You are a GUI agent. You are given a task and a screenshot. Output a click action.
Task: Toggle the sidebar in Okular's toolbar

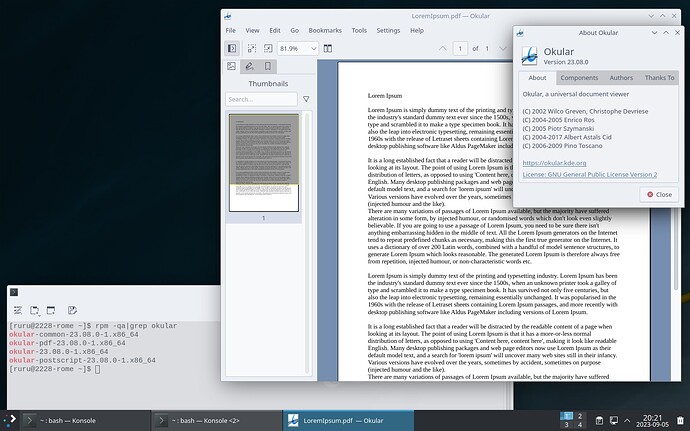click(x=232, y=48)
